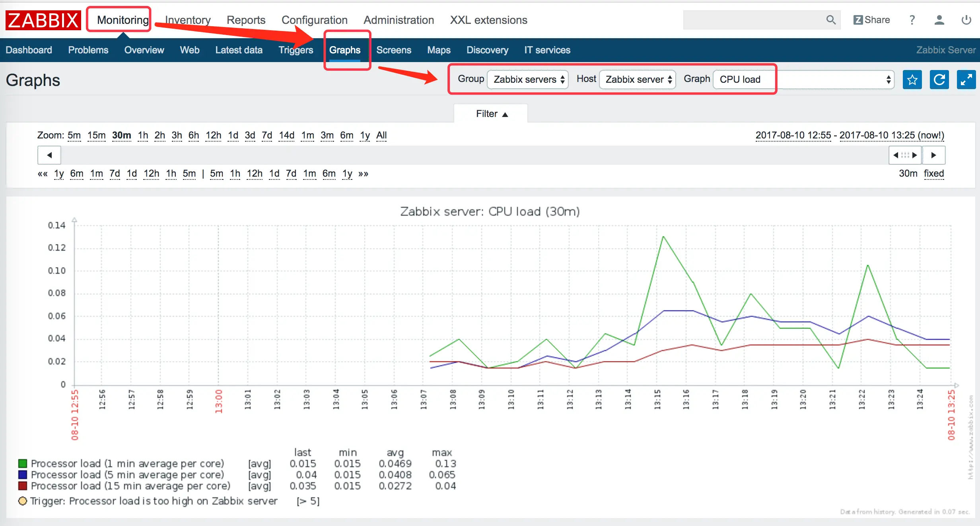The width and height of the screenshot is (980, 526).
Task: Toggle the fixed time period link
Action: coord(933,173)
